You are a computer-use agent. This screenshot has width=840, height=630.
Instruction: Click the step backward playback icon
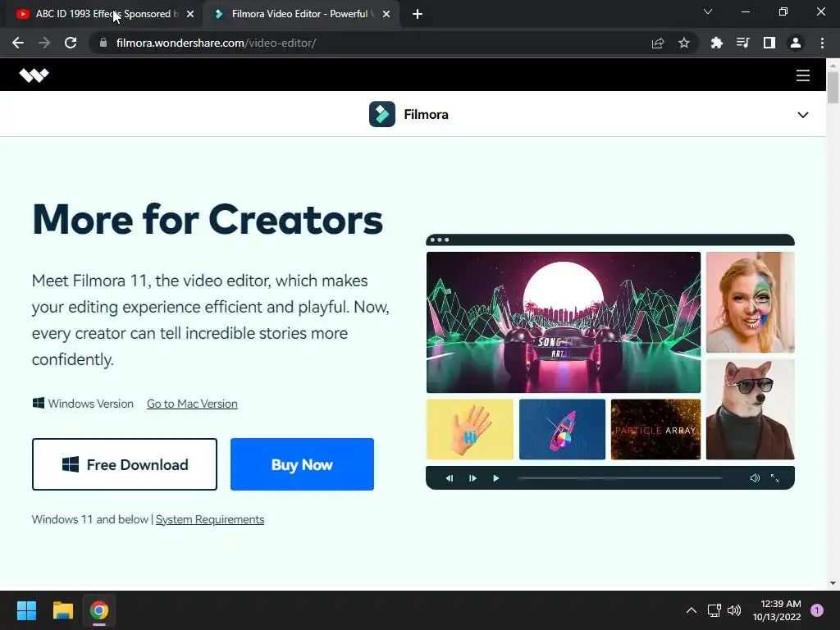click(450, 478)
